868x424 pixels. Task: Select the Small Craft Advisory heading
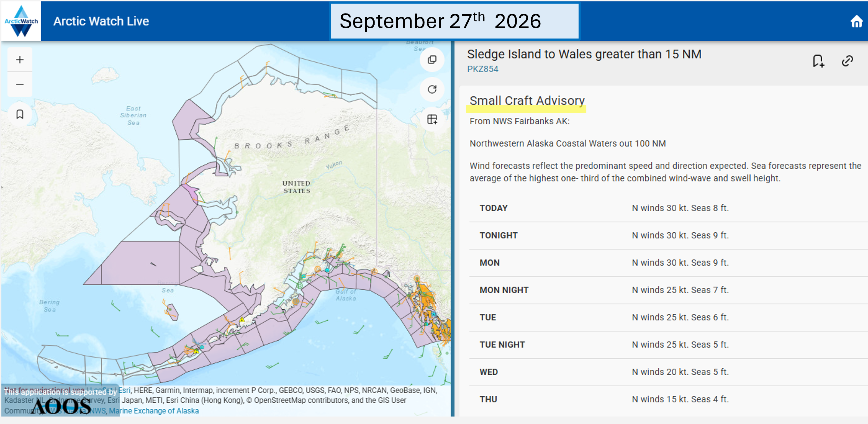coord(527,101)
